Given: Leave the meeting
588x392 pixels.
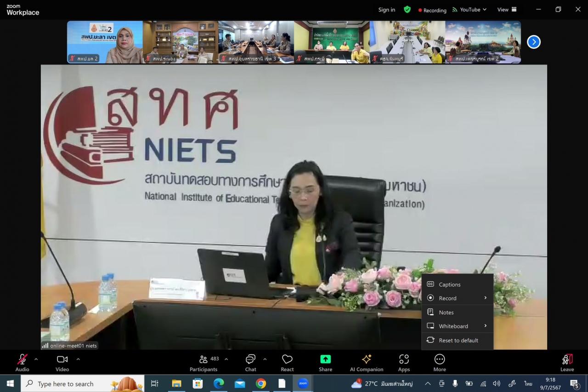Looking at the screenshot, I should pos(567,363).
